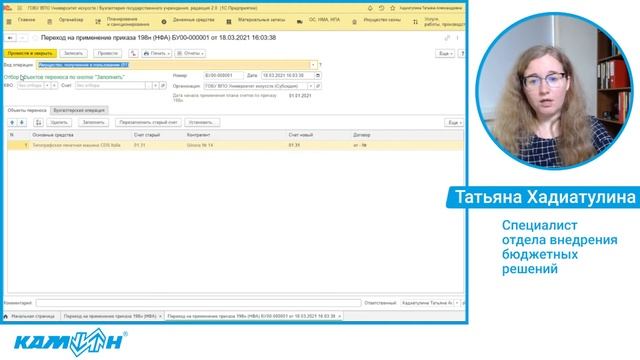Click the Установить button
Image resolution: width=640 pixels, height=360 pixels.
click(x=202, y=122)
